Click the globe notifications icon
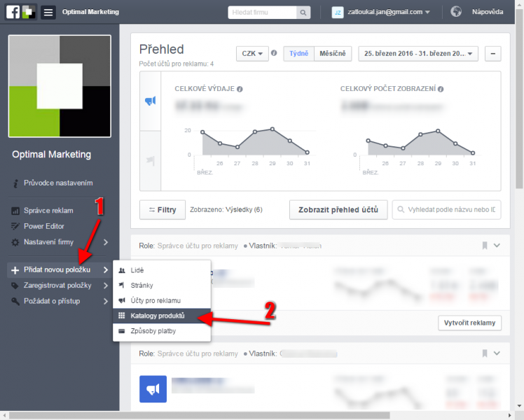524x420 pixels. 456,12
